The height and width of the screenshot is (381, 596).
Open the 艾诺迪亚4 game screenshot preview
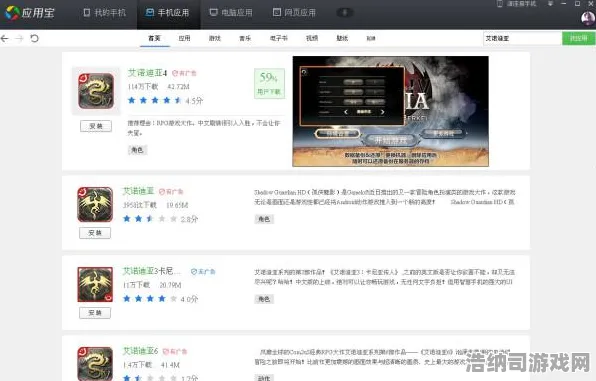click(390, 111)
